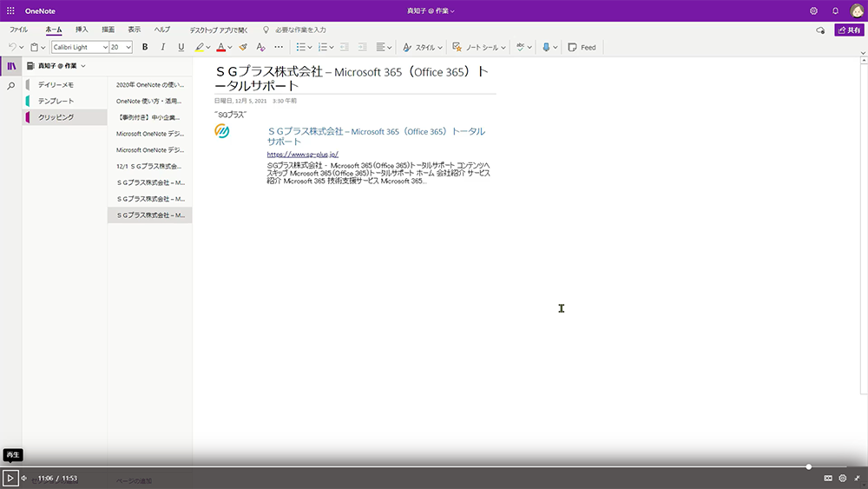Viewport: 868px width, 489px height.
Task: Open the app launcher waffle icon
Action: 10,10
